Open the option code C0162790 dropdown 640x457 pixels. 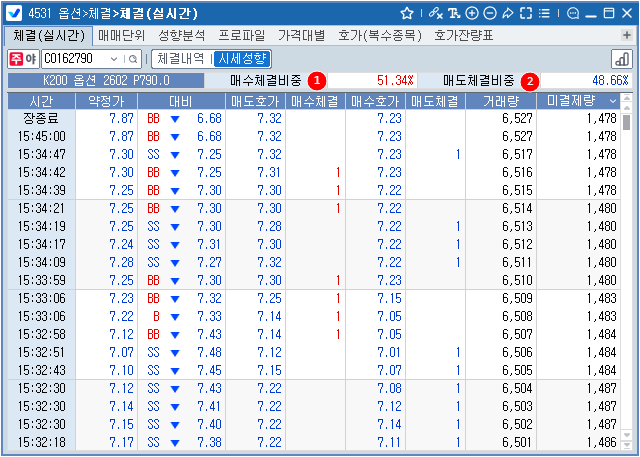click(x=114, y=58)
